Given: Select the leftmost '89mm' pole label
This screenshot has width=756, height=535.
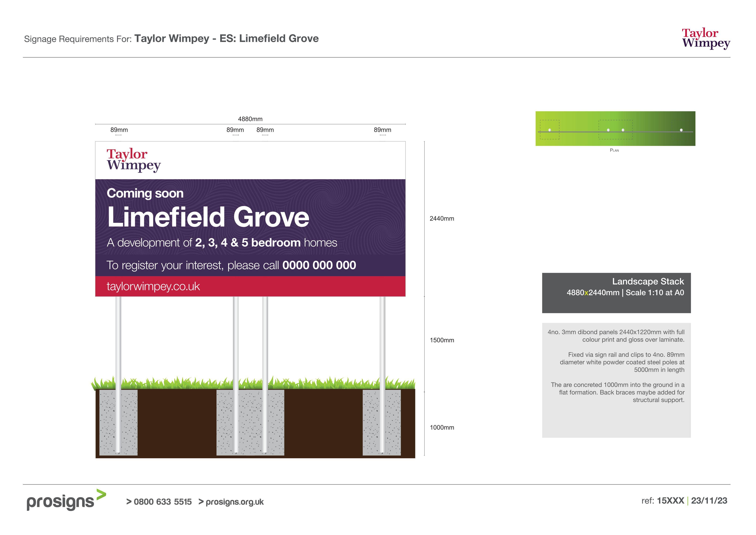Looking at the screenshot, I should click(x=119, y=130).
